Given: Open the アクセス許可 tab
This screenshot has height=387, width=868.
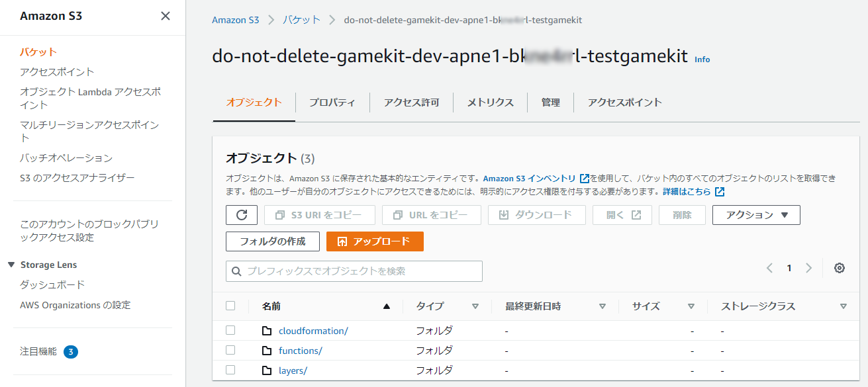Looking at the screenshot, I should tap(411, 103).
